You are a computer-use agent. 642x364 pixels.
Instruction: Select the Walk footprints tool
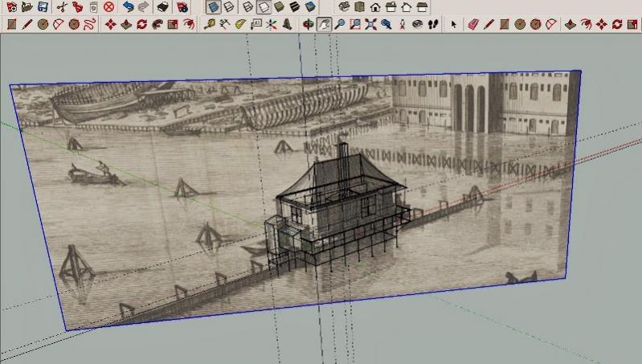[x=433, y=24]
